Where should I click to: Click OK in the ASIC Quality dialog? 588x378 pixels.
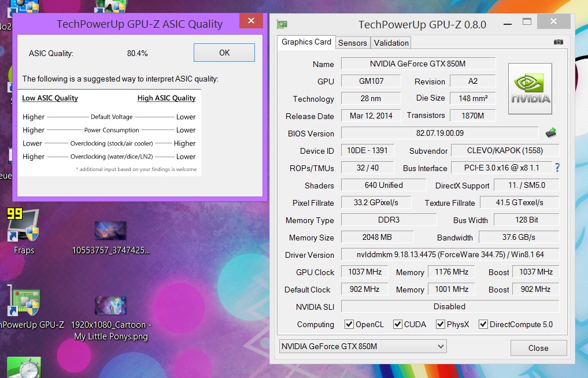224,53
